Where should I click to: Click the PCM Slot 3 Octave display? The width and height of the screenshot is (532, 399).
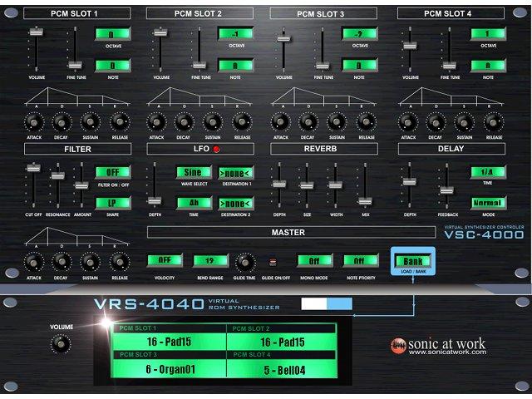[360, 33]
